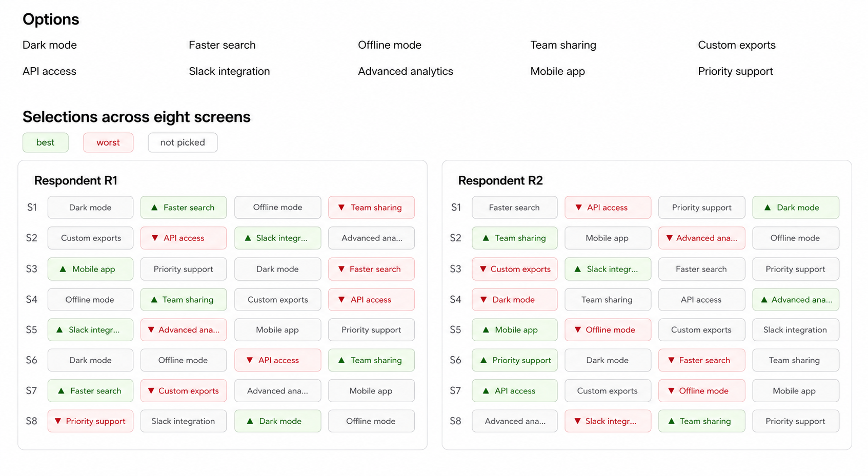Click up-triangle on R1 S1 Faster search
The width and height of the screenshot is (868, 476).
[x=154, y=208]
